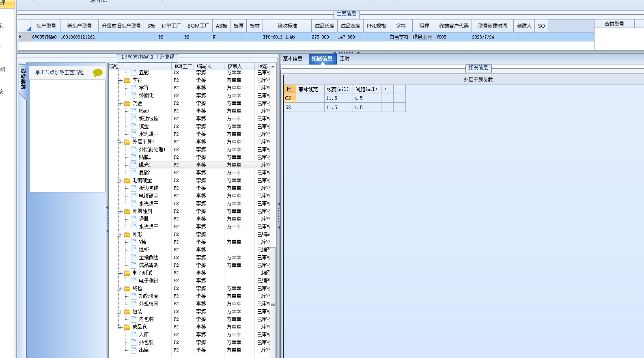Click the 菲林线宽 cell in the CS row

coord(310,98)
